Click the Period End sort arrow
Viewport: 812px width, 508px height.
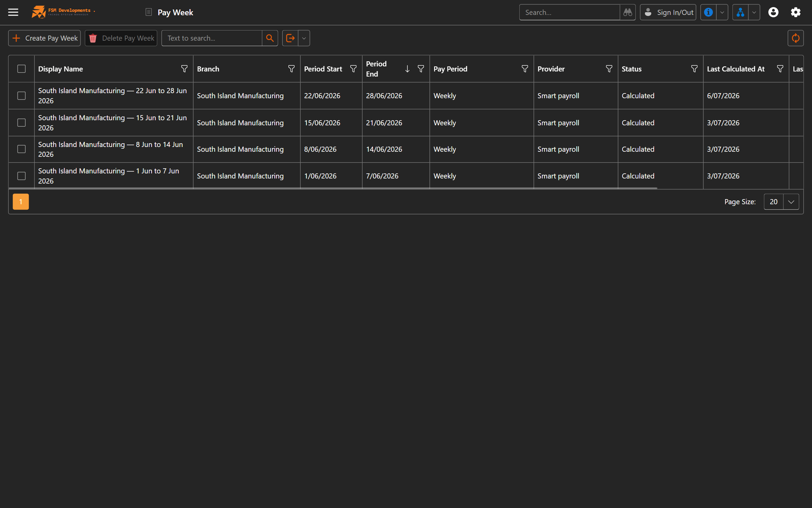[407, 69]
